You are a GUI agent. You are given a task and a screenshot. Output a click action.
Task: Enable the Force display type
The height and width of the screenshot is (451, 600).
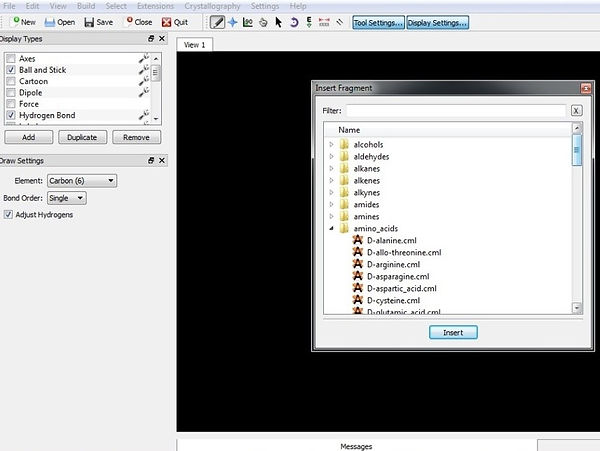click(x=11, y=104)
